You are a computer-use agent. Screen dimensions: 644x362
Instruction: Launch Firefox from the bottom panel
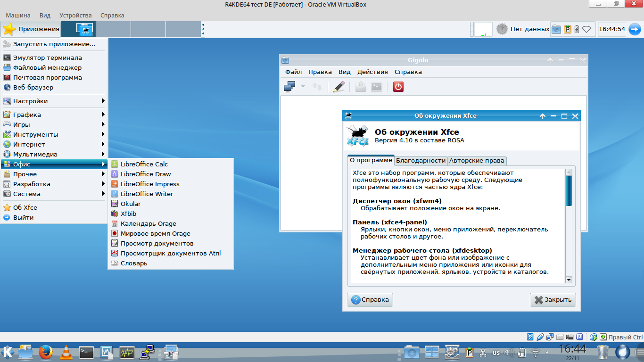(x=45, y=352)
